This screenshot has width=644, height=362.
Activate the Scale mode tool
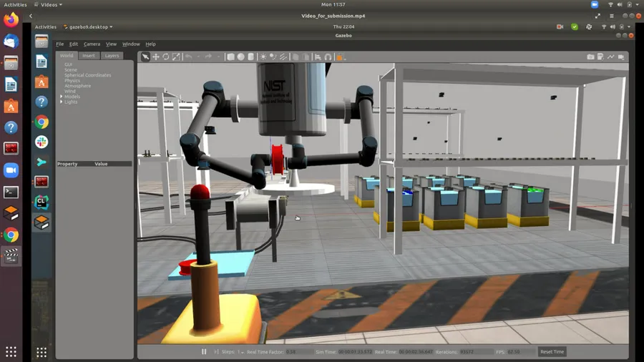[x=176, y=57]
